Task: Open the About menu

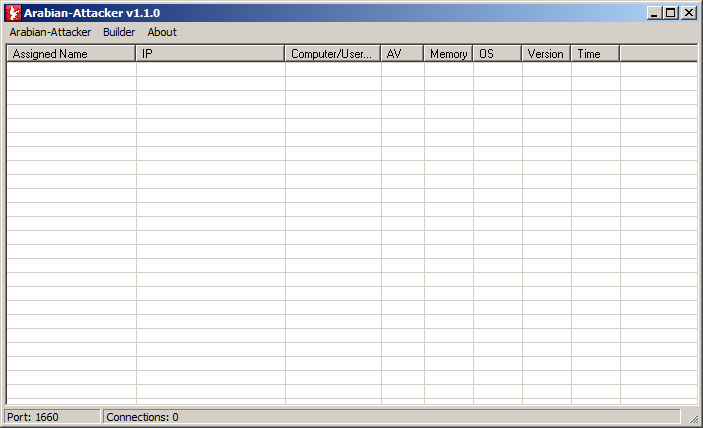Action: pos(162,32)
